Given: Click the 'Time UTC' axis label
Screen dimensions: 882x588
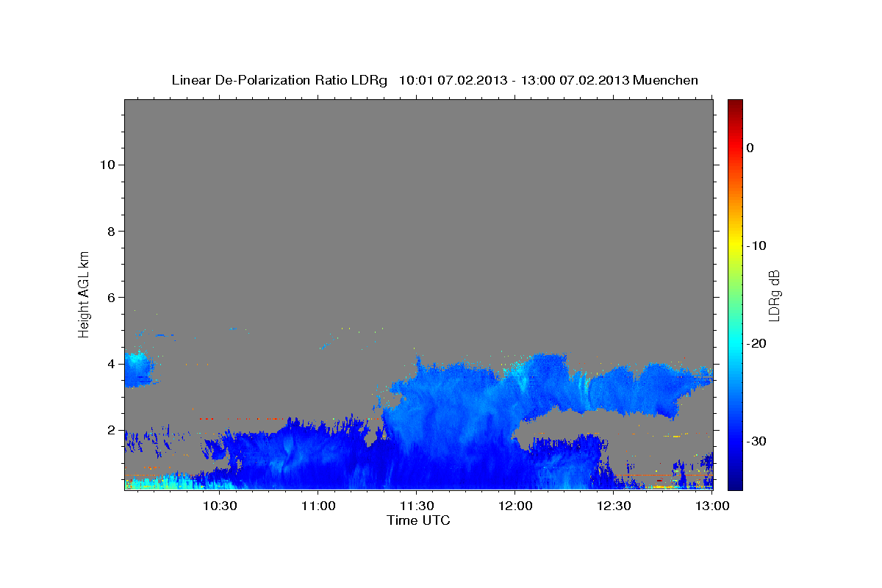Looking at the screenshot, I should [418, 520].
